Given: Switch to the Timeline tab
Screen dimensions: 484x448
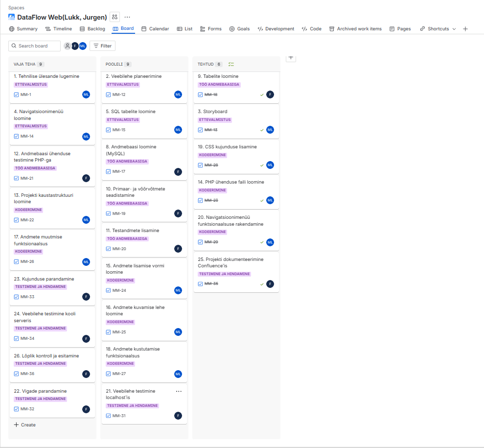Looking at the screenshot, I should (x=59, y=29).
